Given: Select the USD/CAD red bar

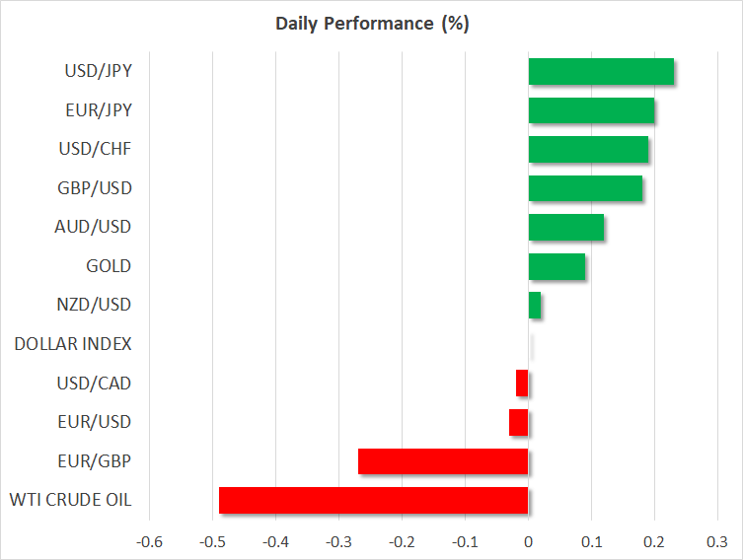Looking at the screenshot, I should click(x=522, y=383).
